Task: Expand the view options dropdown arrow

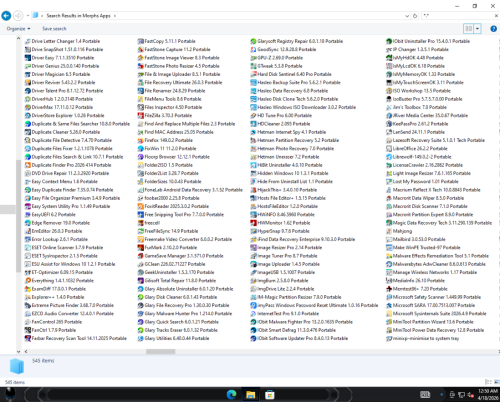Action: [477, 29]
